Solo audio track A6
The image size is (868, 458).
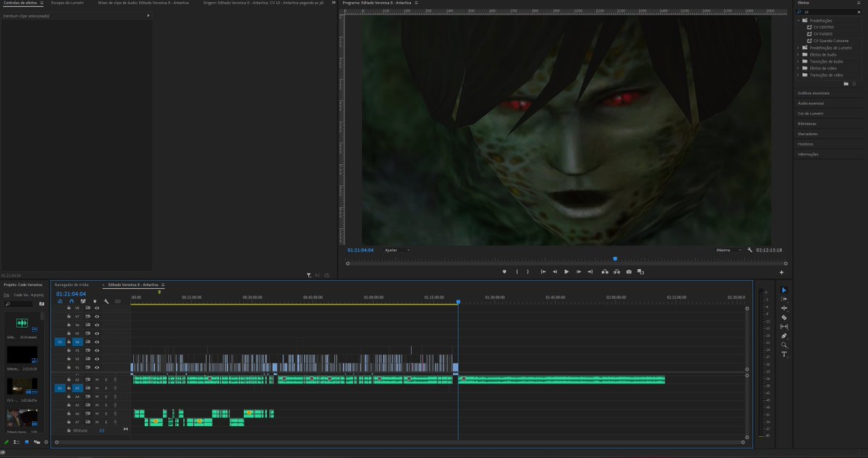(106, 414)
